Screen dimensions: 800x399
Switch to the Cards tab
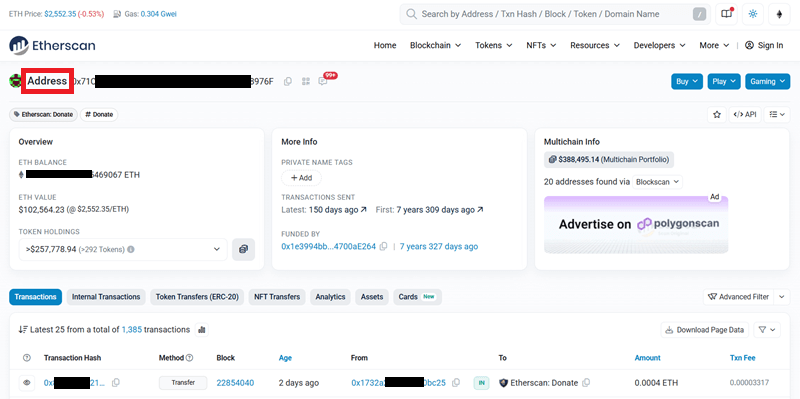[x=417, y=297]
